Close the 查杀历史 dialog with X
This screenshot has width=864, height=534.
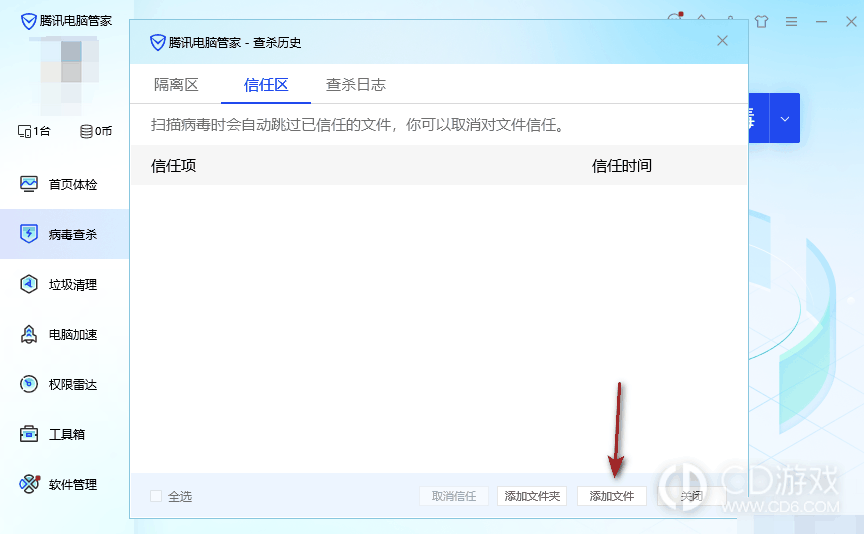(722, 41)
